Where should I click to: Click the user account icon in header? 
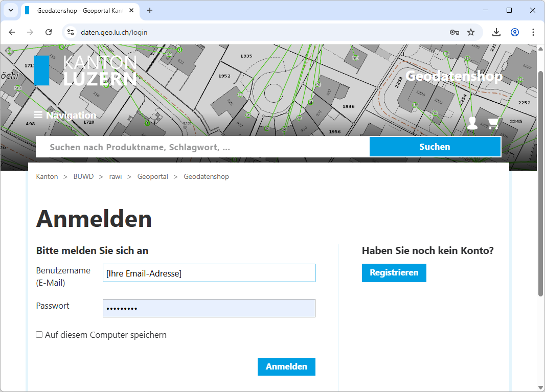coord(472,123)
